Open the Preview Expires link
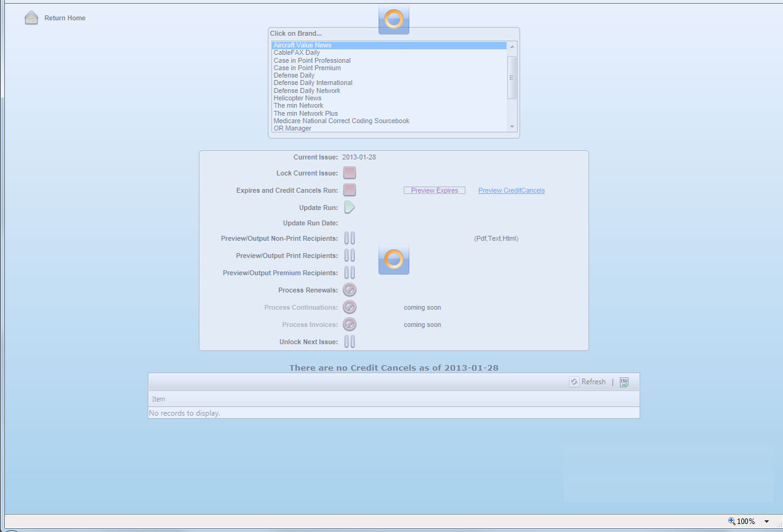 tap(435, 191)
